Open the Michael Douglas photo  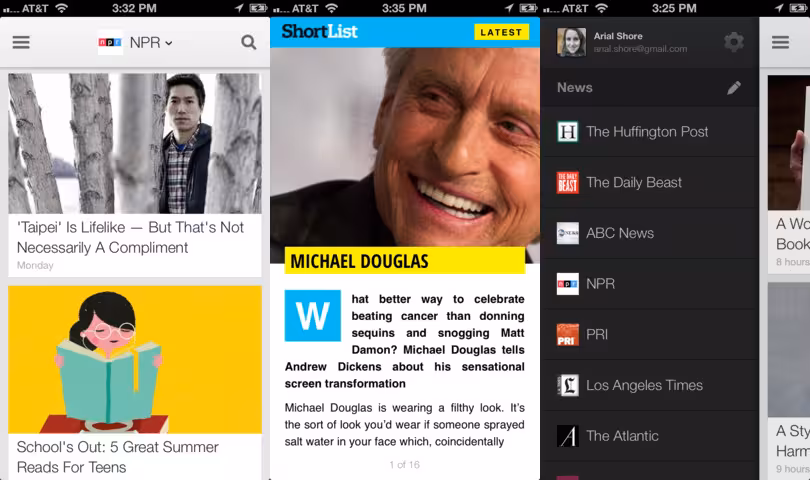point(405,147)
